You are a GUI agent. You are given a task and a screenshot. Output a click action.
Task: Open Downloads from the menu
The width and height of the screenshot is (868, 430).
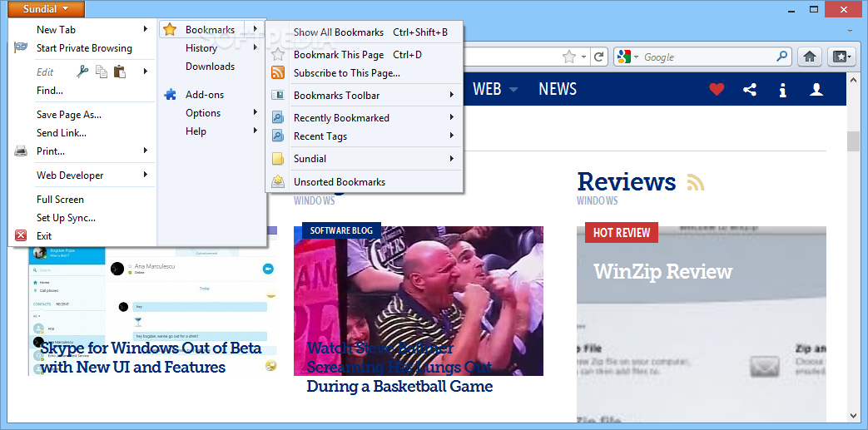211,67
